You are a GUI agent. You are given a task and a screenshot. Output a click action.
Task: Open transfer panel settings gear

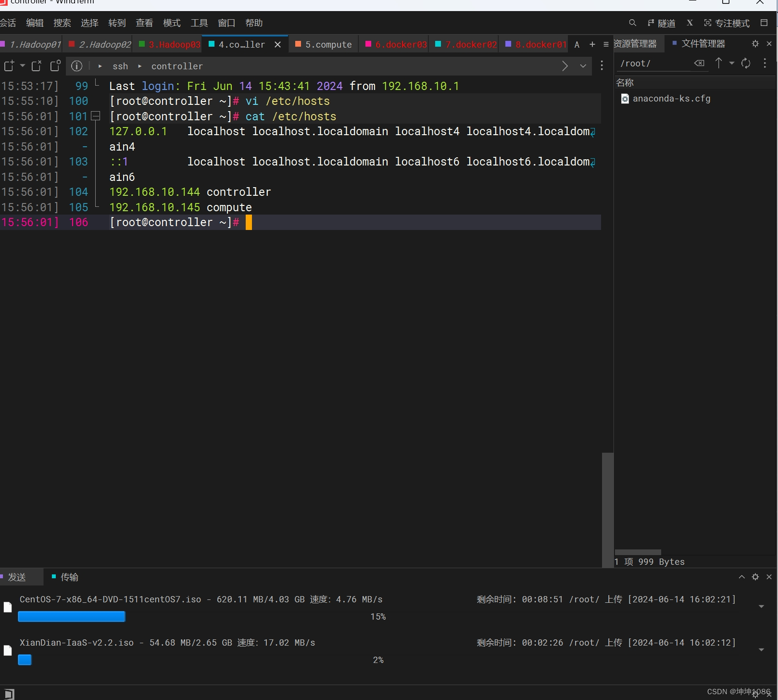[755, 577]
